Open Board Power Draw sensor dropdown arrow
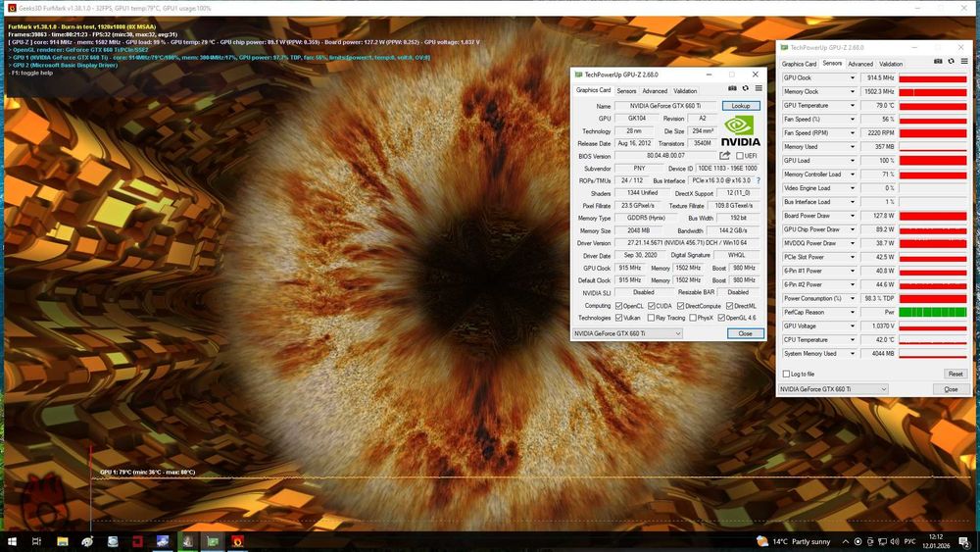980x552 pixels. click(x=852, y=216)
